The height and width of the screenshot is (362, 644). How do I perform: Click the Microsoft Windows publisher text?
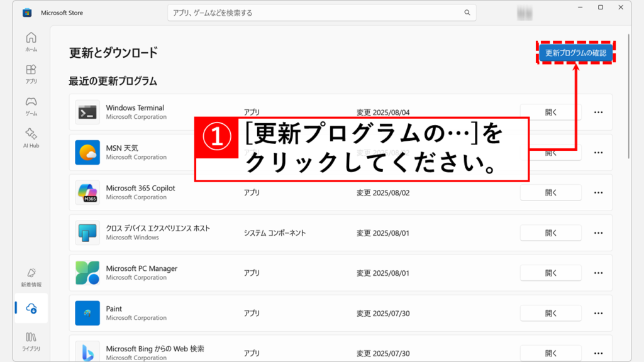click(x=132, y=237)
